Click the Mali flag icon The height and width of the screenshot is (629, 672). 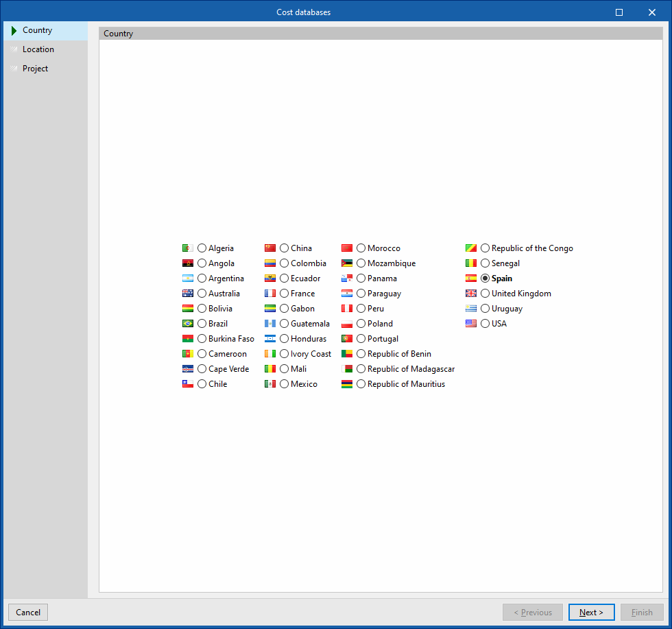tap(270, 369)
